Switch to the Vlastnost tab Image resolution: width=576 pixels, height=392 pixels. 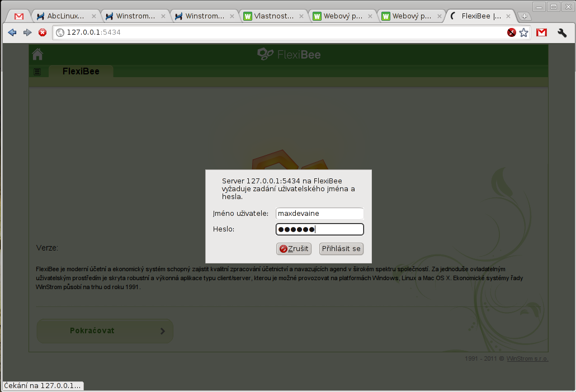click(273, 16)
